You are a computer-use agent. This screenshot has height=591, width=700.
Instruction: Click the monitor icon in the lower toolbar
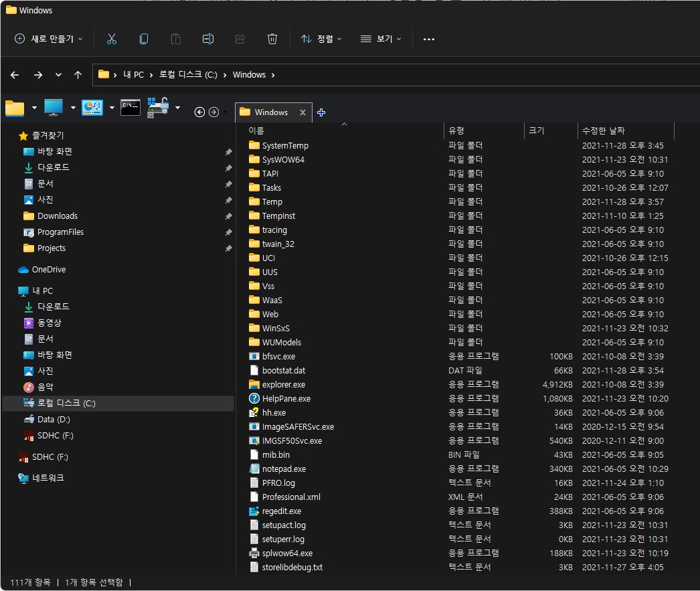[54, 108]
